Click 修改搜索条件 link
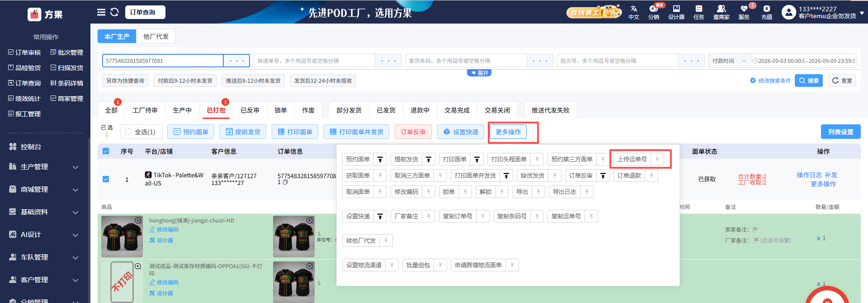 [770, 80]
